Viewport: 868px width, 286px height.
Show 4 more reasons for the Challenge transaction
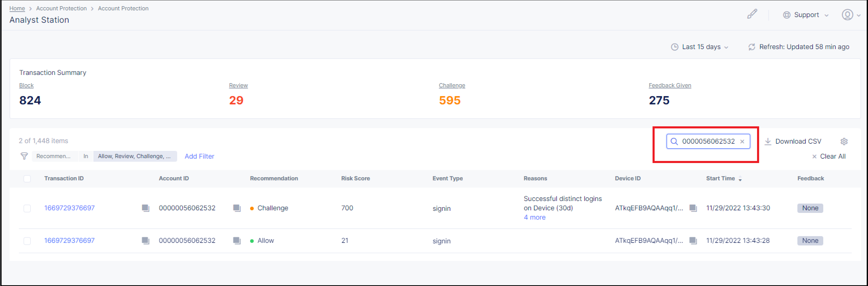coord(534,217)
